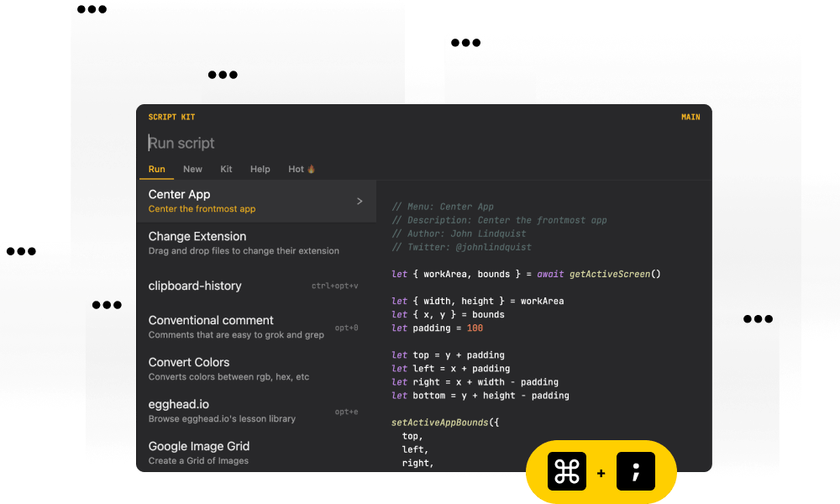
Task: Click the "let { x, y } = bounds" line
Action: 448,314
